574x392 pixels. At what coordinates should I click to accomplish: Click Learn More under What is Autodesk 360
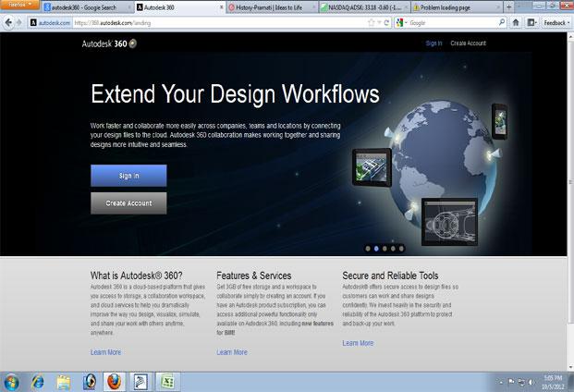105,352
